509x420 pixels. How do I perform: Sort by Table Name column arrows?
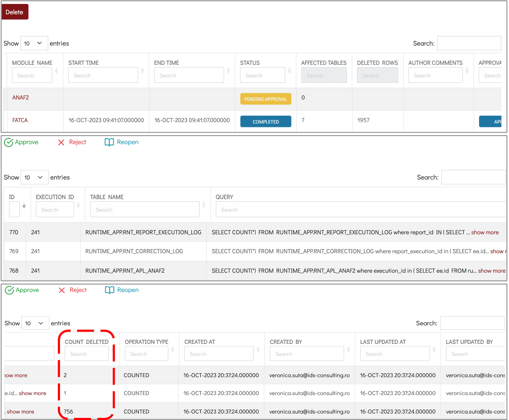tap(204, 205)
